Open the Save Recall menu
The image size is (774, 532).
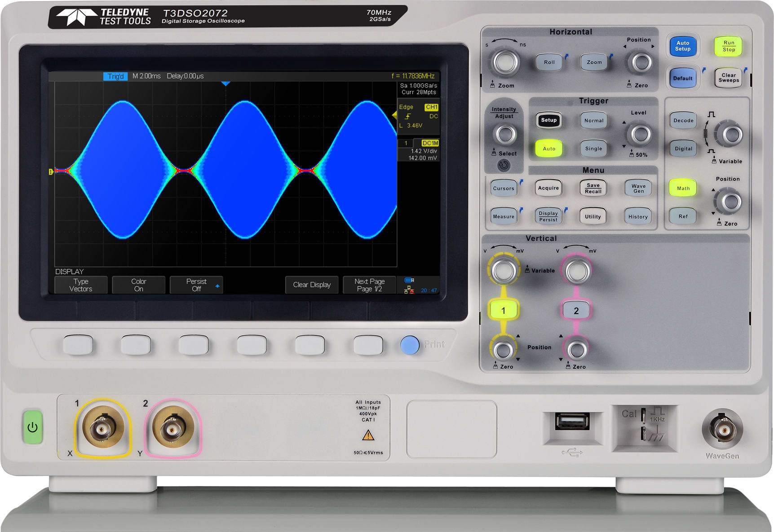tap(593, 188)
